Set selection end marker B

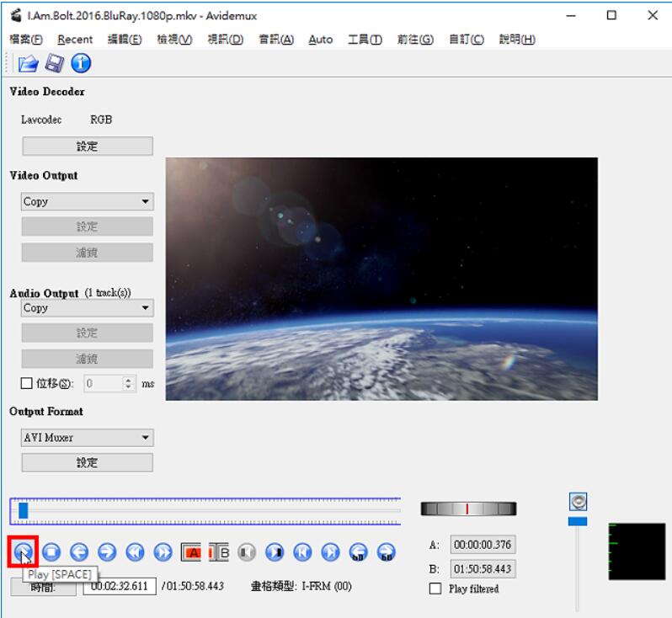(219, 552)
